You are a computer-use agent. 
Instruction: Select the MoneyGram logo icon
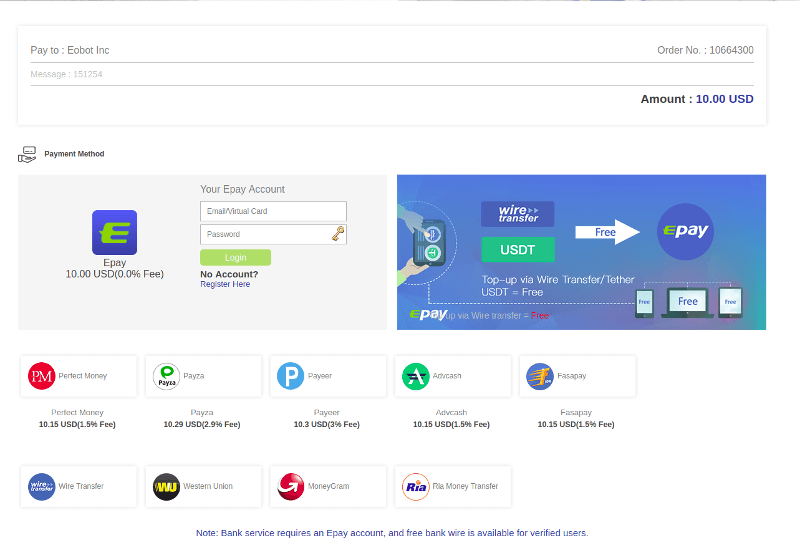290,486
